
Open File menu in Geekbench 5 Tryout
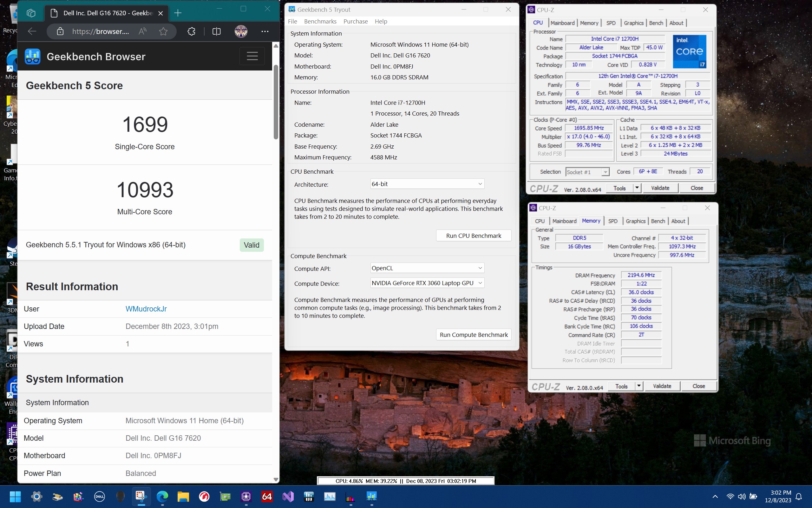coord(292,21)
